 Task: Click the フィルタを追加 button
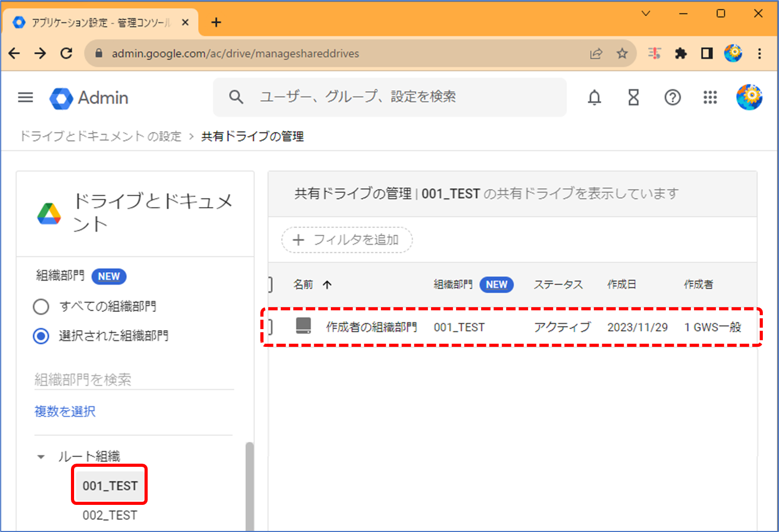click(x=347, y=240)
